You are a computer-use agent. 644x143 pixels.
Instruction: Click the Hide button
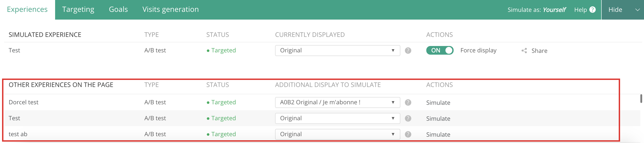coord(615,10)
